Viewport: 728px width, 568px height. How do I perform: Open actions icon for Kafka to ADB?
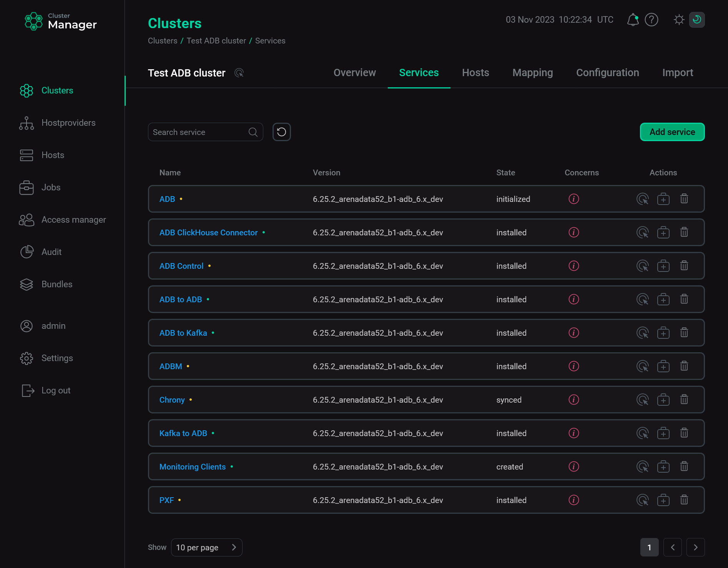(643, 433)
